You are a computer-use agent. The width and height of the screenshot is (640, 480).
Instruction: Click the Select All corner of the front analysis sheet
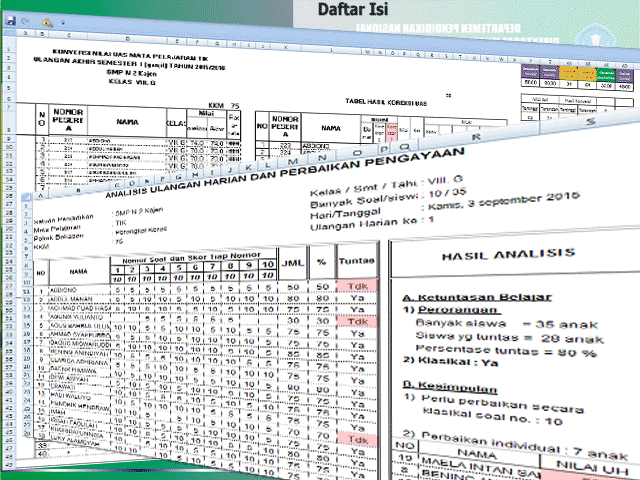[27, 198]
